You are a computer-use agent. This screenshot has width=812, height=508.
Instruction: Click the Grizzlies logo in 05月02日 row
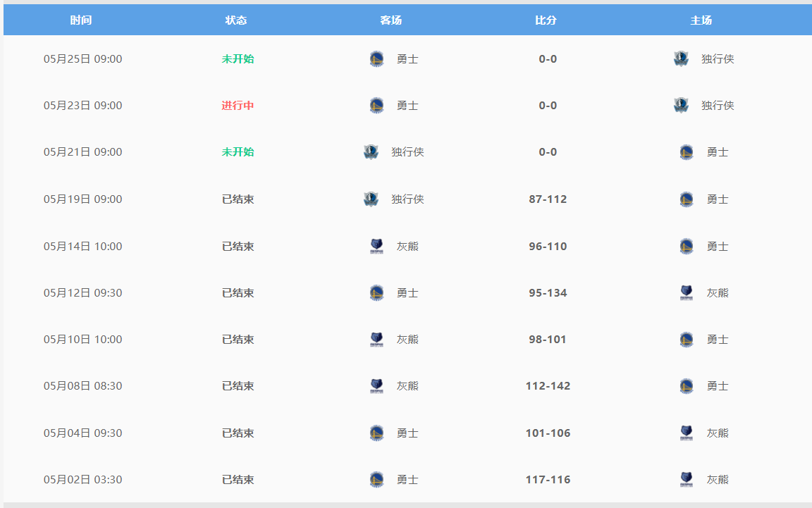tap(686, 480)
